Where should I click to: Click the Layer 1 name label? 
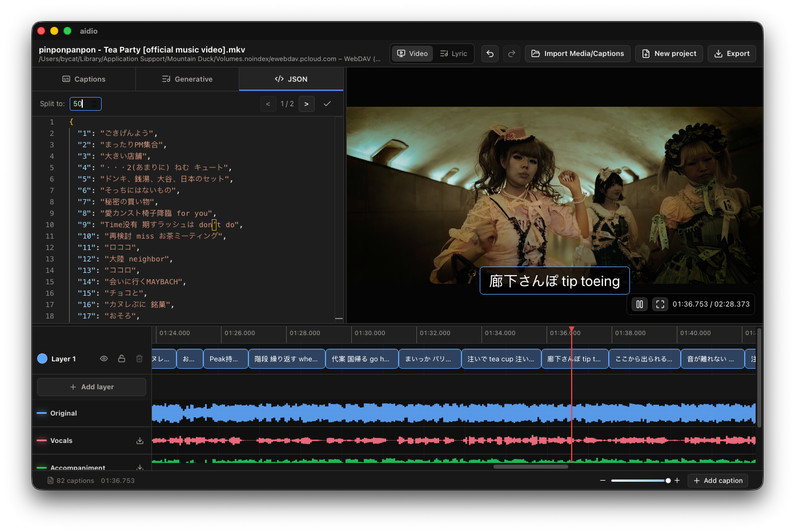[63, 359]
